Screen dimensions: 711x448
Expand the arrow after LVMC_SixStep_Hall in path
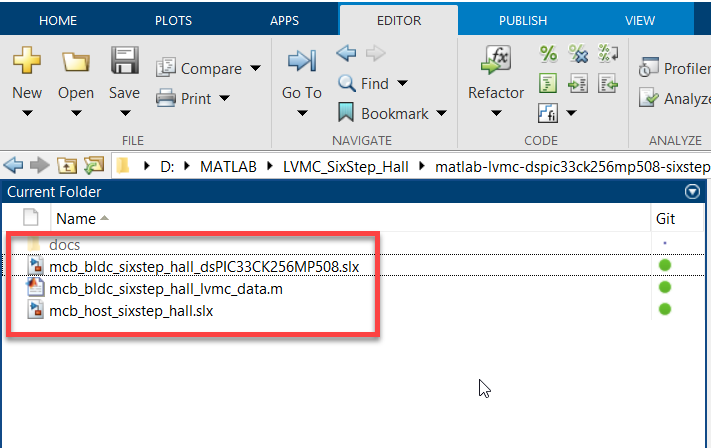tap(422, 166)
